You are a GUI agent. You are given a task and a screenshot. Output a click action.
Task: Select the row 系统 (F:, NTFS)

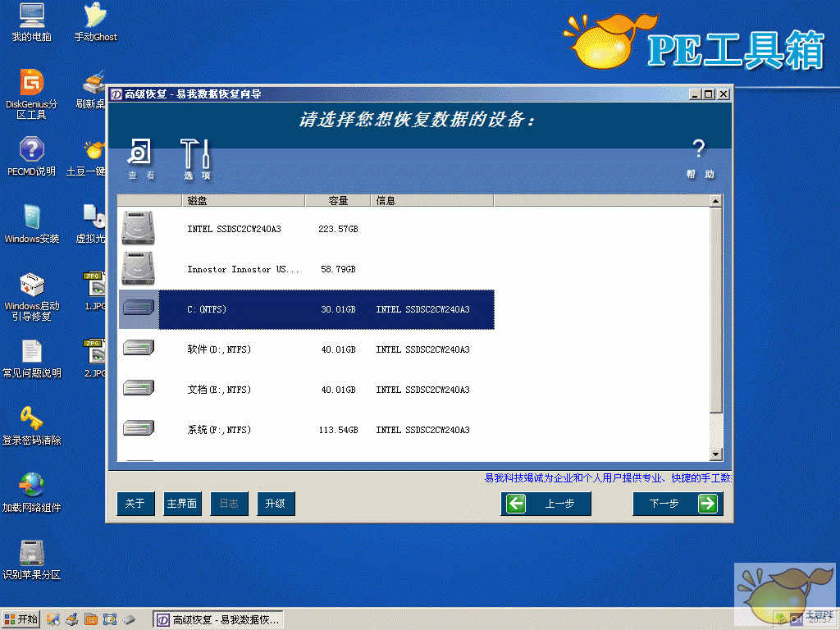[306, 430]
